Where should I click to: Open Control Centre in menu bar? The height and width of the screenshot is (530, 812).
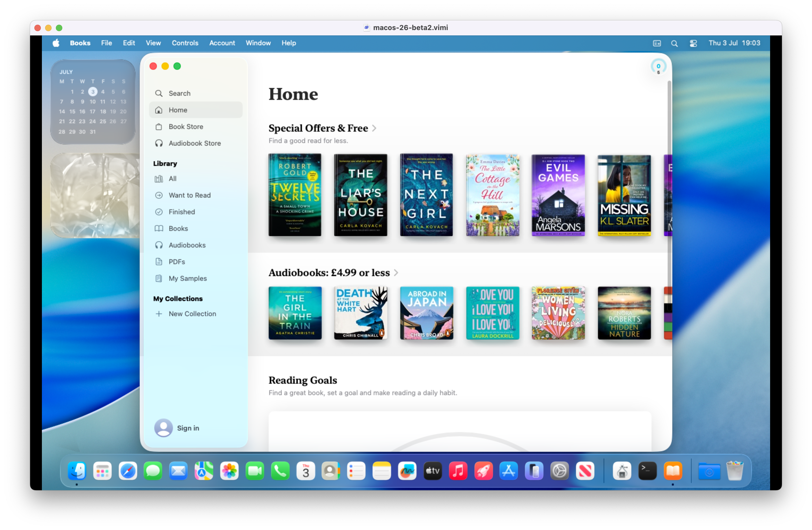(x=693, y=43)
